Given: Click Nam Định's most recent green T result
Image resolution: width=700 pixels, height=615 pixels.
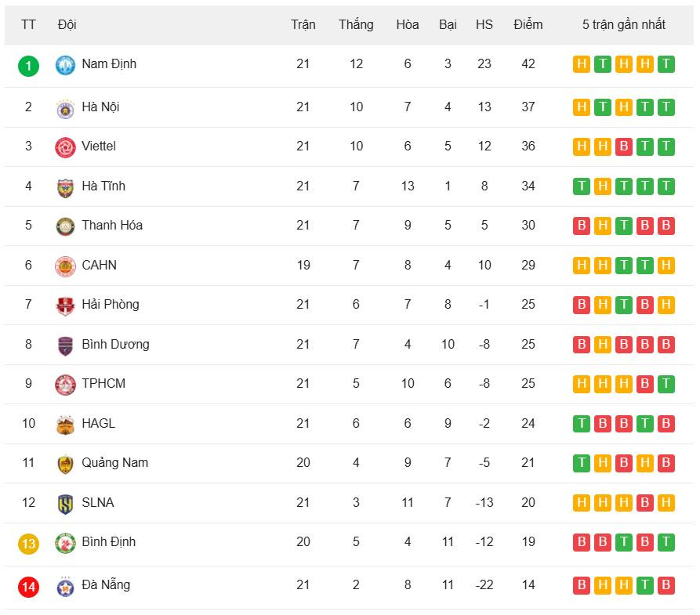Looking at the screenshot, I should (x=666, y=64).
